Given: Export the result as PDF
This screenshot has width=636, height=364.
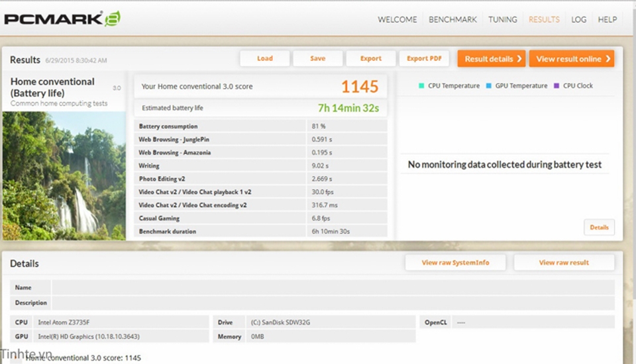Looking at the screenshot, I should [x=424, y=58].
